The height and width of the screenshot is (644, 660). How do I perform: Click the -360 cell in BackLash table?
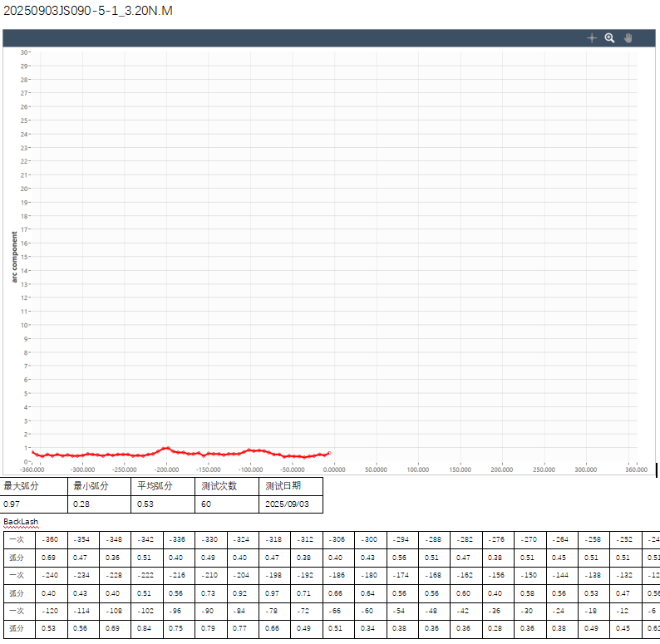click(50, 539)
